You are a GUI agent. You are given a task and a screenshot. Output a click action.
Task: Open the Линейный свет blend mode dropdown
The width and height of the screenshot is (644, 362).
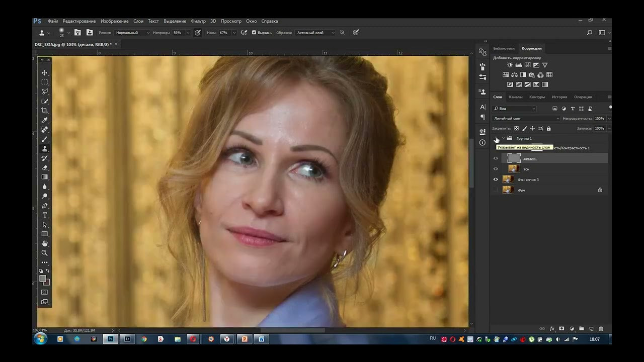[x=526, y=119]
